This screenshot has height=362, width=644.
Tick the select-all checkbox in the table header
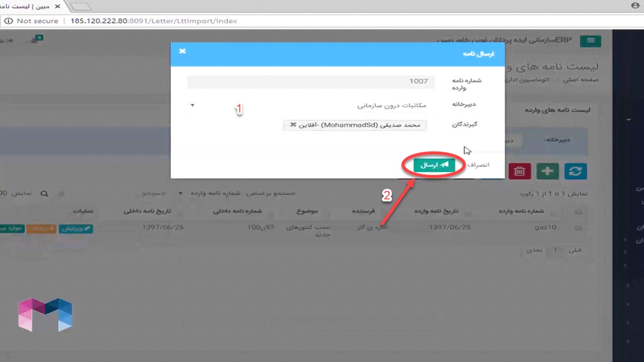click(x=578, y=212)
